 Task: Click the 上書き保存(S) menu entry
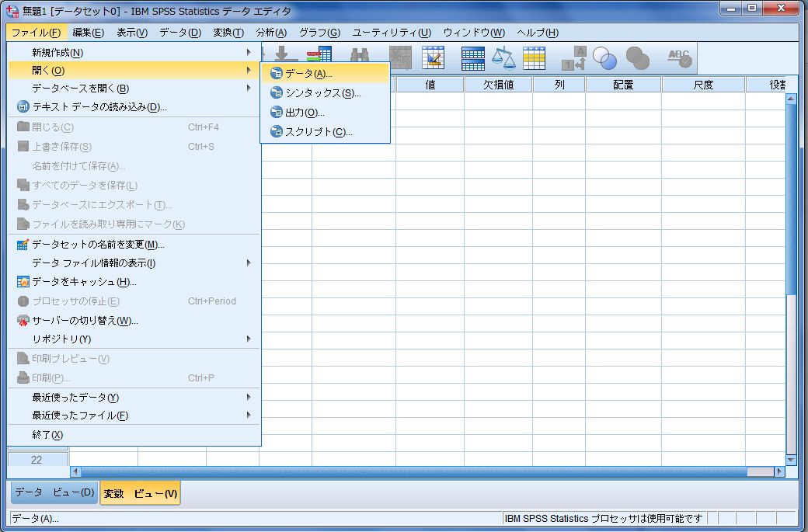[134, 146]
